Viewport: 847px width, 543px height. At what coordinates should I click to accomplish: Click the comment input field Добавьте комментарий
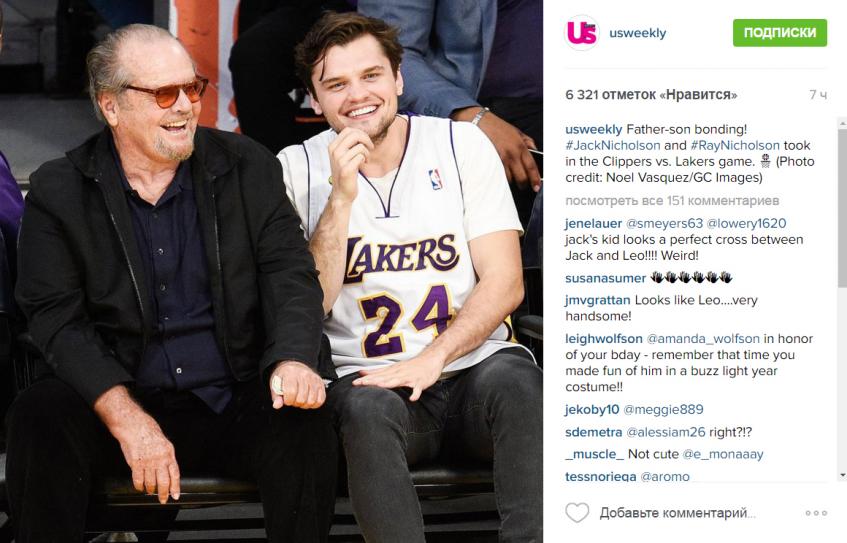pos(677,513)
